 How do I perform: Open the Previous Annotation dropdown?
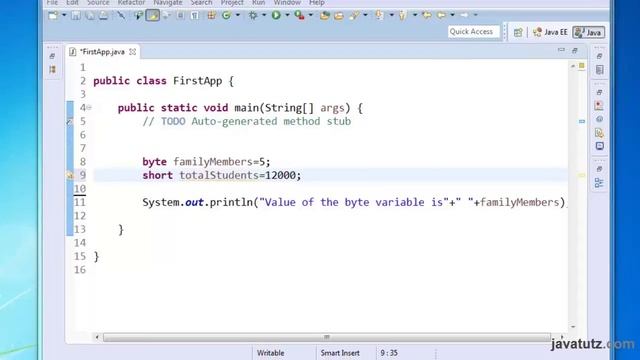[415, 16]
